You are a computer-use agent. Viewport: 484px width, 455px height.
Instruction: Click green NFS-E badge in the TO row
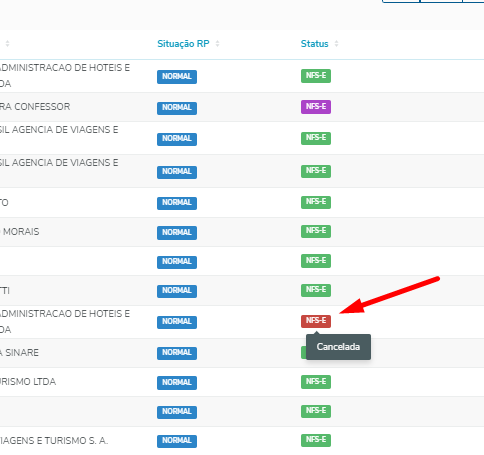point(316,202)
